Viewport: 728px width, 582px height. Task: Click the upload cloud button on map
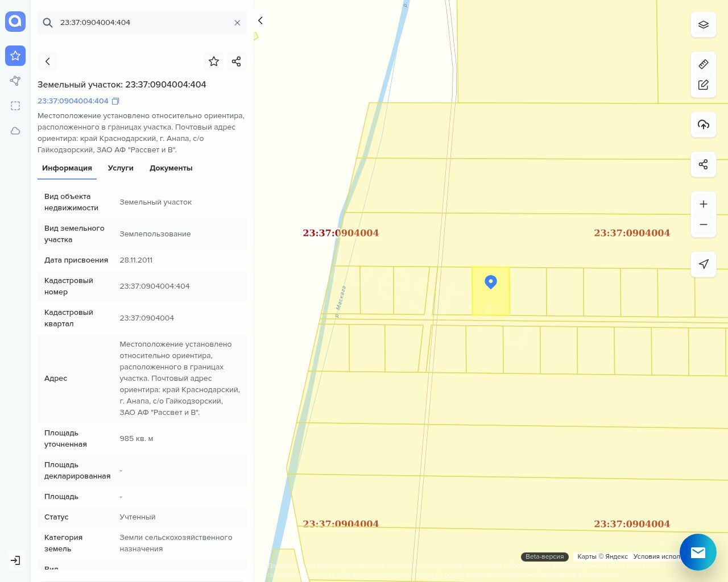(x=704, y=124)
